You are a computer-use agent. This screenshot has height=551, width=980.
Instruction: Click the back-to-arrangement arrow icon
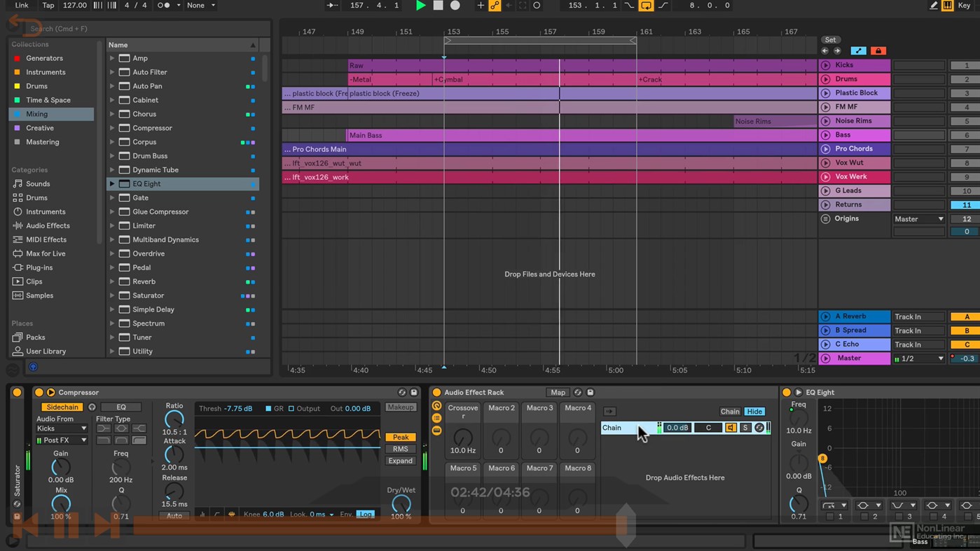point(509,5)
